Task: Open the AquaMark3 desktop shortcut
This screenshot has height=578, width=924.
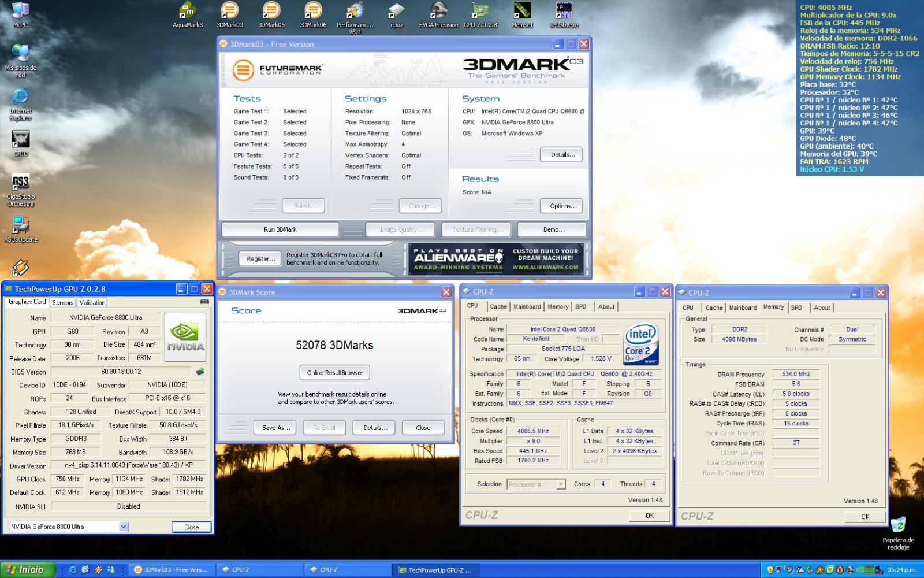Action: click(188, 15)
